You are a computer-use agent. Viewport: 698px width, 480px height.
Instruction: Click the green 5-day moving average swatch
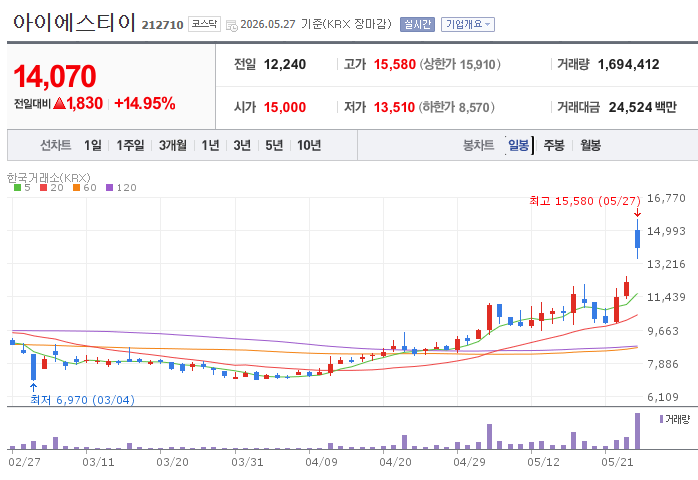(x=18, y=188)
